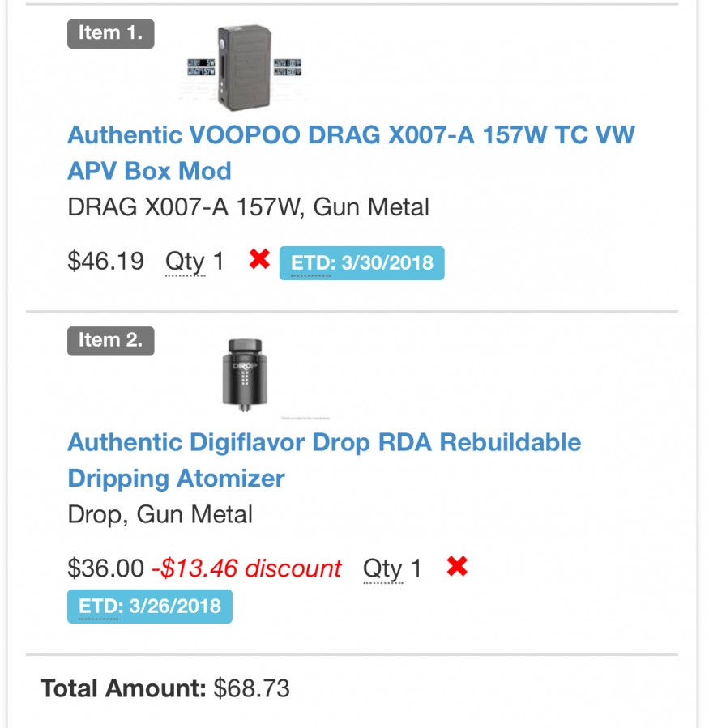Click the Total Amount $68.73 text
The height and width of the screenshot is (728, 709).
click(165, 689)
